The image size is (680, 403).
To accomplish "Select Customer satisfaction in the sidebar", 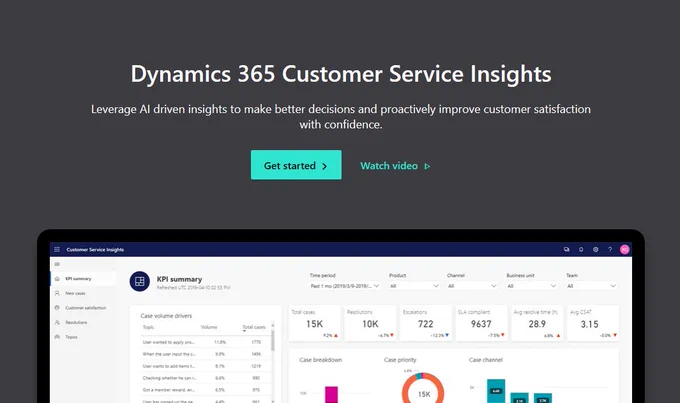I will (84, 308).
